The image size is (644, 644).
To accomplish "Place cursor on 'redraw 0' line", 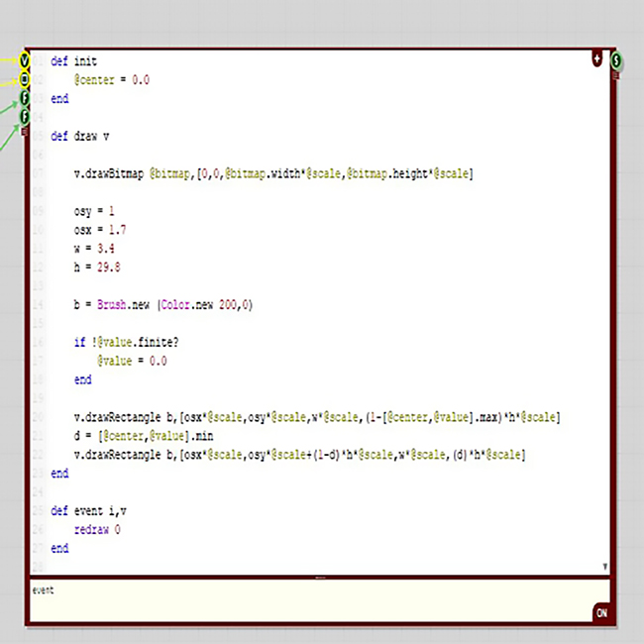I will click(x=97, y=530).
